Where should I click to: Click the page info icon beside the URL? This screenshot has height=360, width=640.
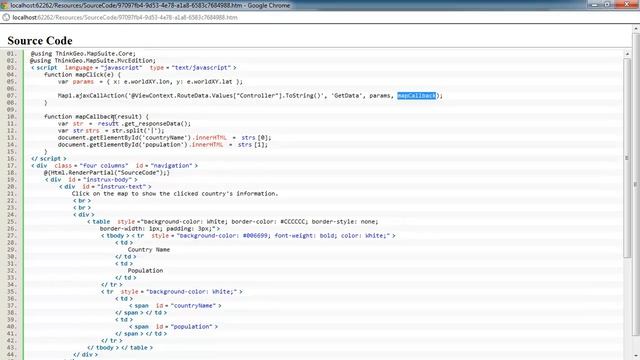(6, 18)
